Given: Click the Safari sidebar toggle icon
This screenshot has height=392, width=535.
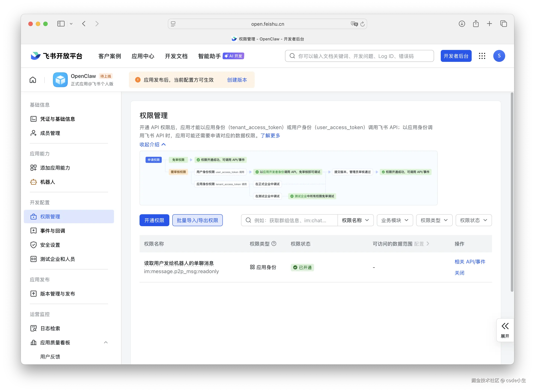Looking at the screenshot, I should pos(61,24).
